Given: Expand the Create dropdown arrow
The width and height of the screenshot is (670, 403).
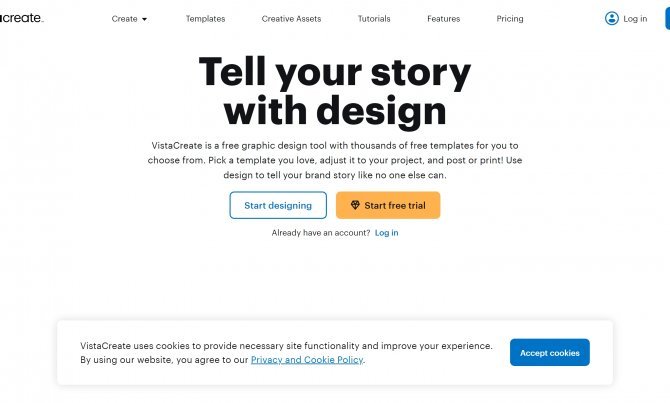Looking at the screenshot, I should 144,19.
